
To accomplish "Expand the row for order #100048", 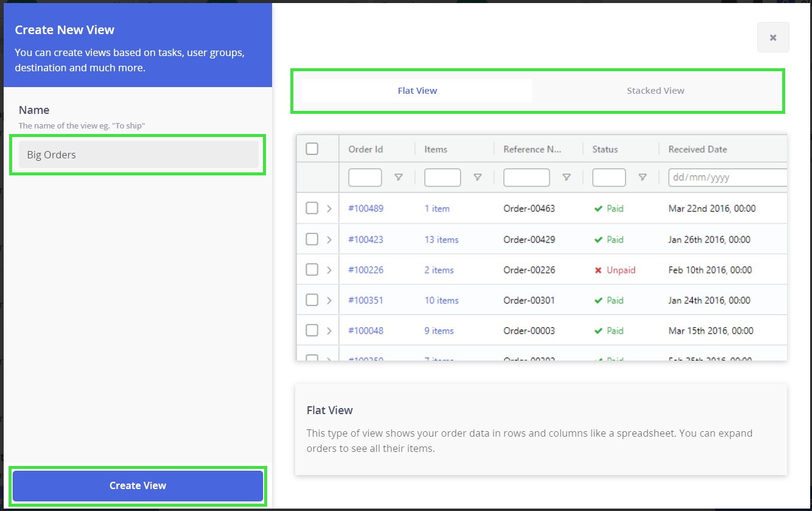I will [329, 331].
